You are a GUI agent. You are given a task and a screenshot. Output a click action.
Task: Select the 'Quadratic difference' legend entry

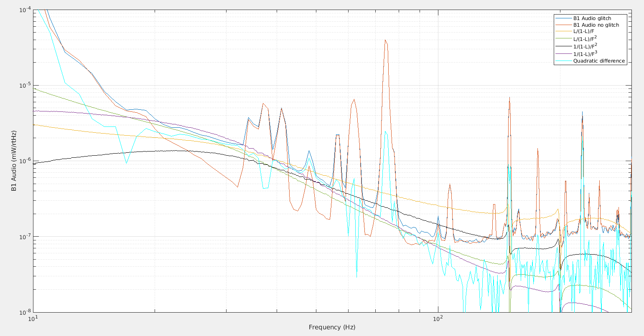tap(599, 61)
